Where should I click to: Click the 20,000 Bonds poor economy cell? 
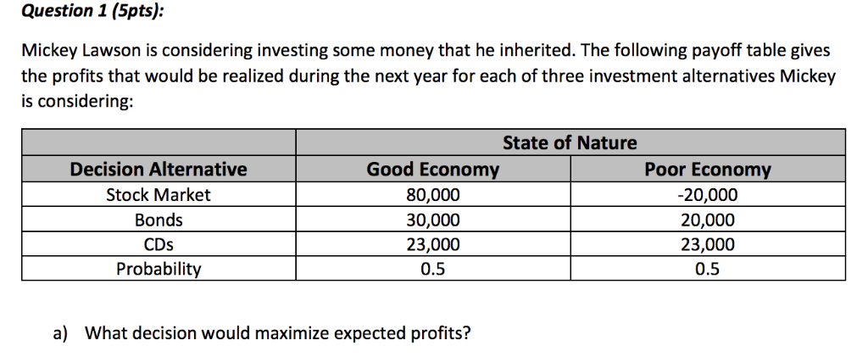(x=708, y=220)
